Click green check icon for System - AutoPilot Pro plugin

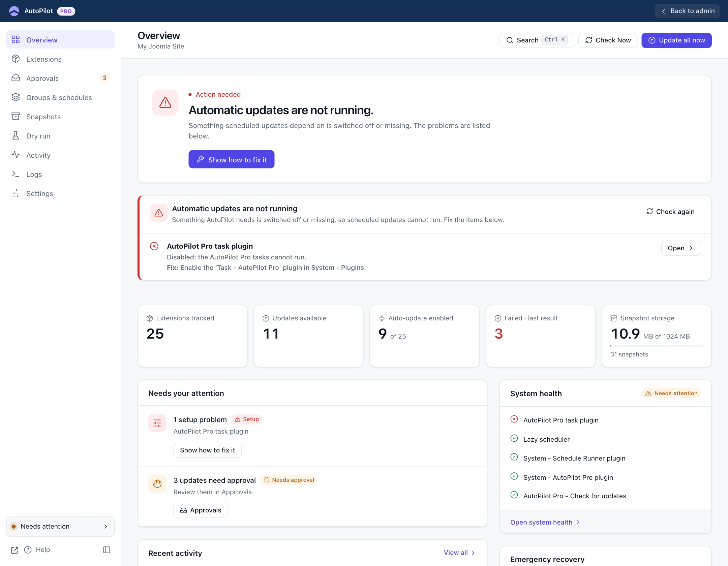click(514, 476)
